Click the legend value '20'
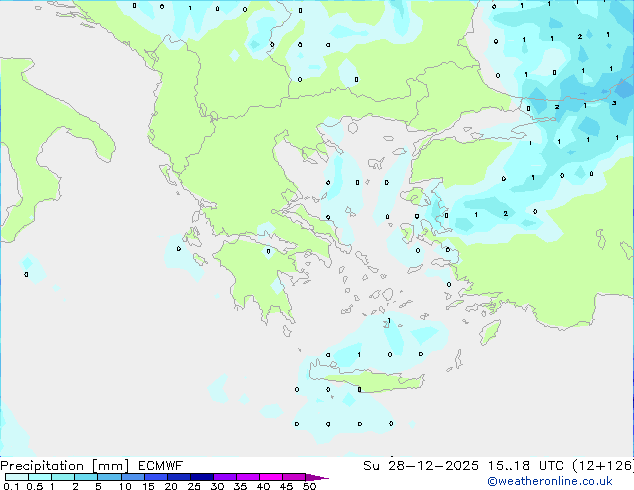Viewport: 634px width, 490px height. (x=171, y=486)
